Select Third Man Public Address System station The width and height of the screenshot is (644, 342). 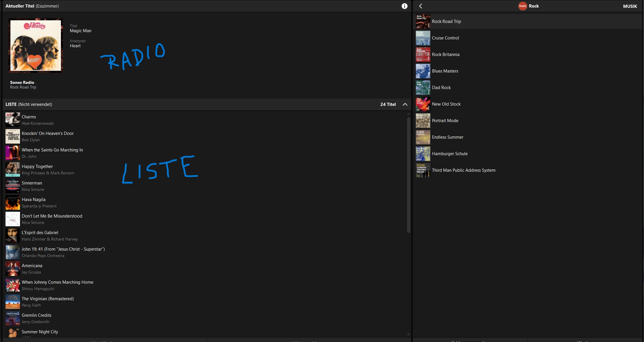(527, 170)
